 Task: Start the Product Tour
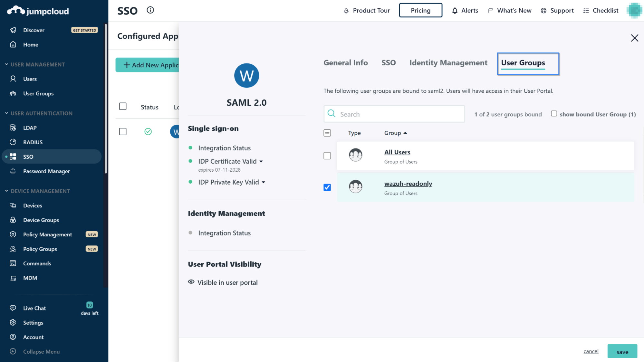point(367,11)
